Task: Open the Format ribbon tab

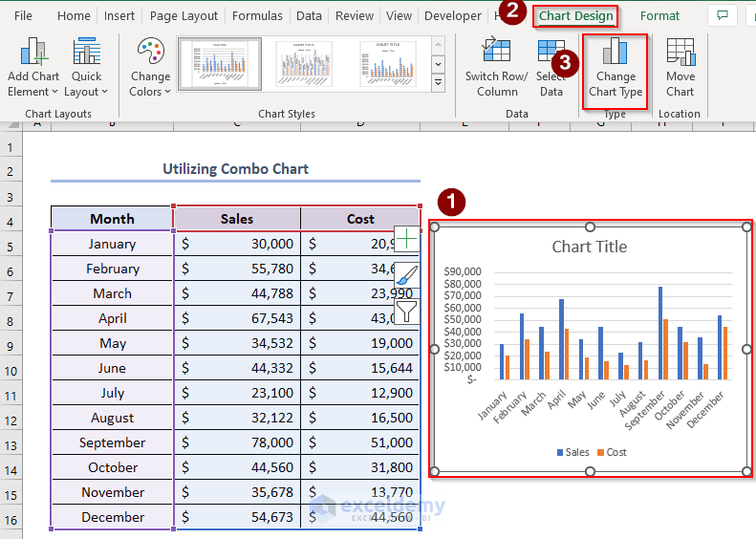Action: pyautogui.click(x=659, y=15)
